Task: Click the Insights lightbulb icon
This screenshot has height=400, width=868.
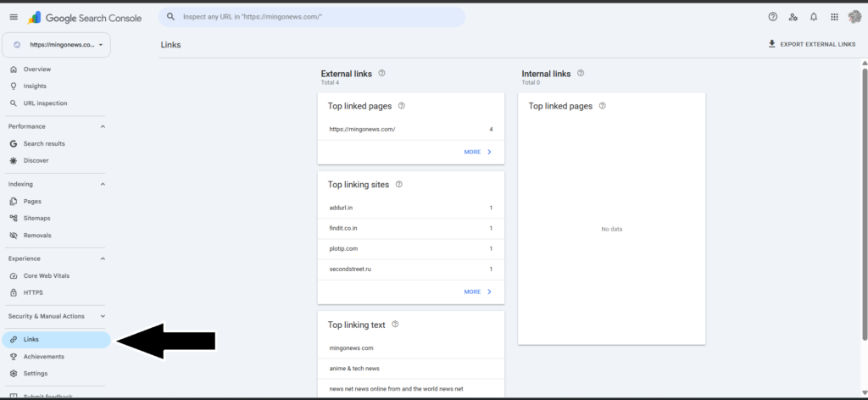Action: 14,86
